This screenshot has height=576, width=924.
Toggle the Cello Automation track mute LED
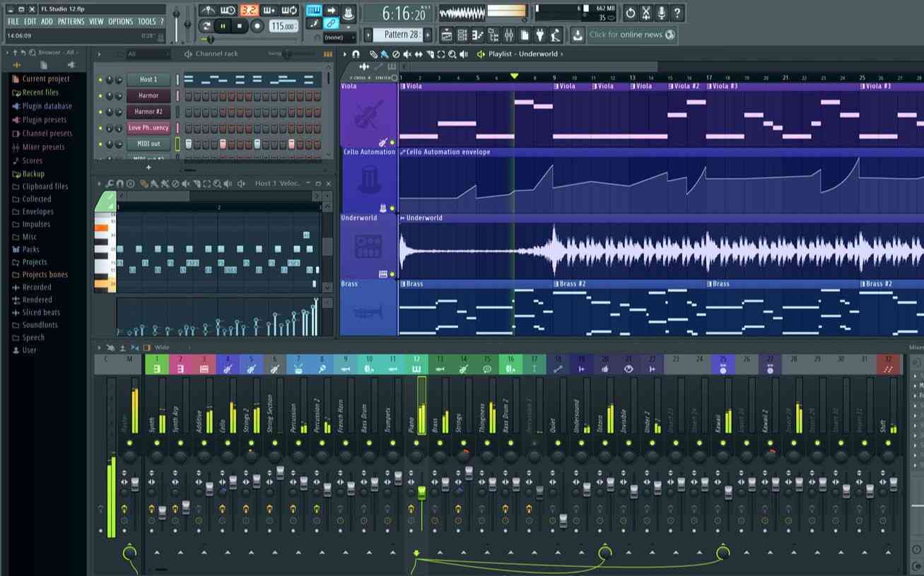(392, 208)
